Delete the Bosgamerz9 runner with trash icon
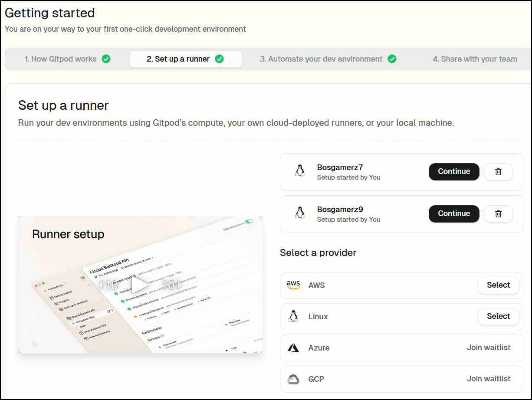Image resolution: width=532 pixels, height=400 pixels. click(x=498, y=214)
